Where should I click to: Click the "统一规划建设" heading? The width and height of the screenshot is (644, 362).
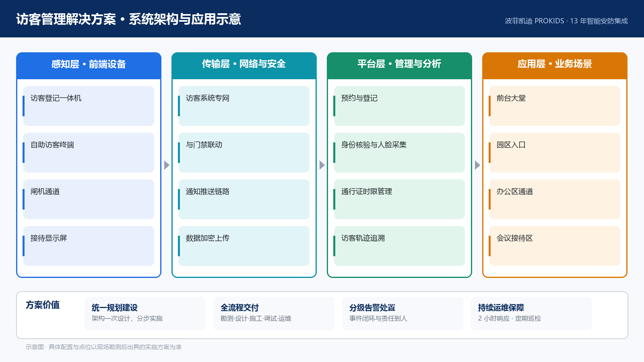[115, 308]
